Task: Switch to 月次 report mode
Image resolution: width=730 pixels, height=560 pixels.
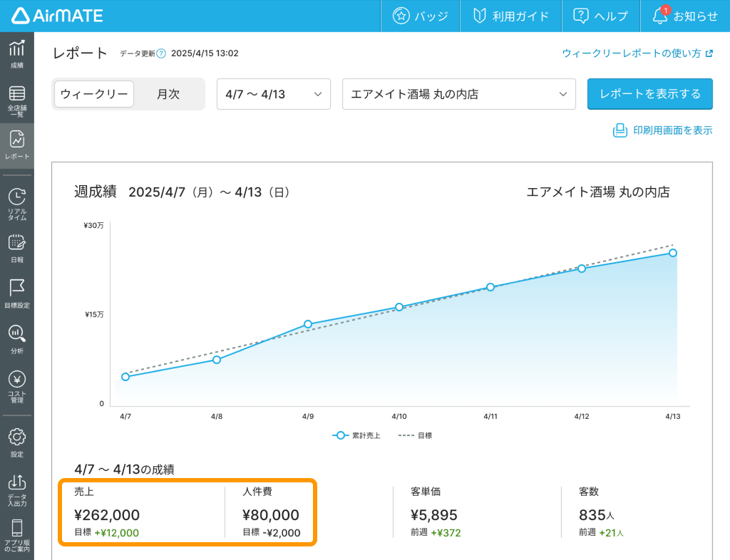Action: coord(168,94)
